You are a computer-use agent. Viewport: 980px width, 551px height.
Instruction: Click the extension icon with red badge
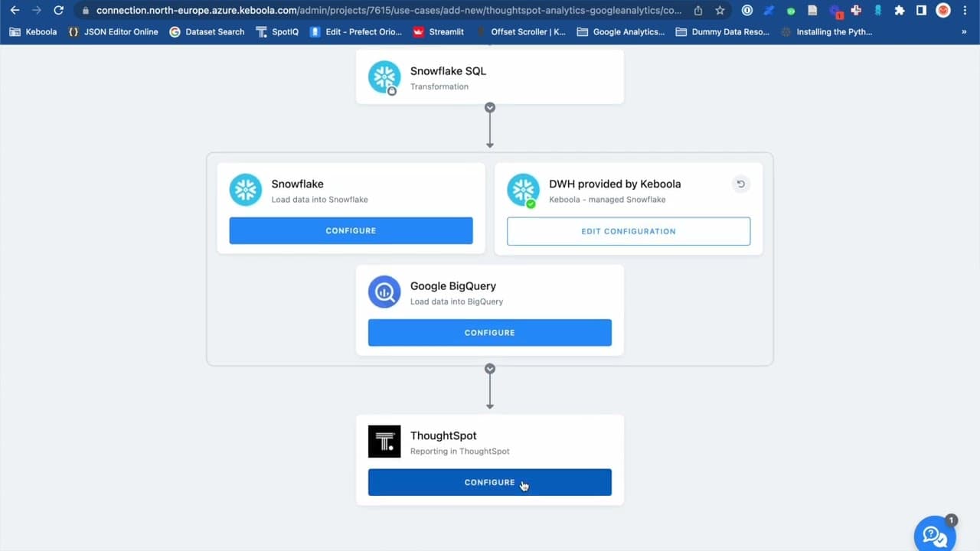(835, 11)
